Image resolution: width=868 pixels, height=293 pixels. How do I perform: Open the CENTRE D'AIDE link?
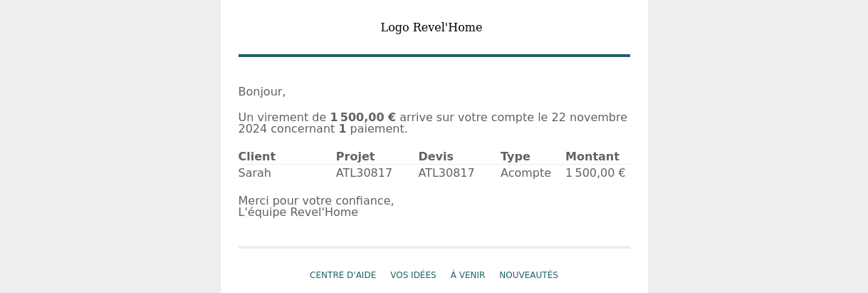click(343, 275)
